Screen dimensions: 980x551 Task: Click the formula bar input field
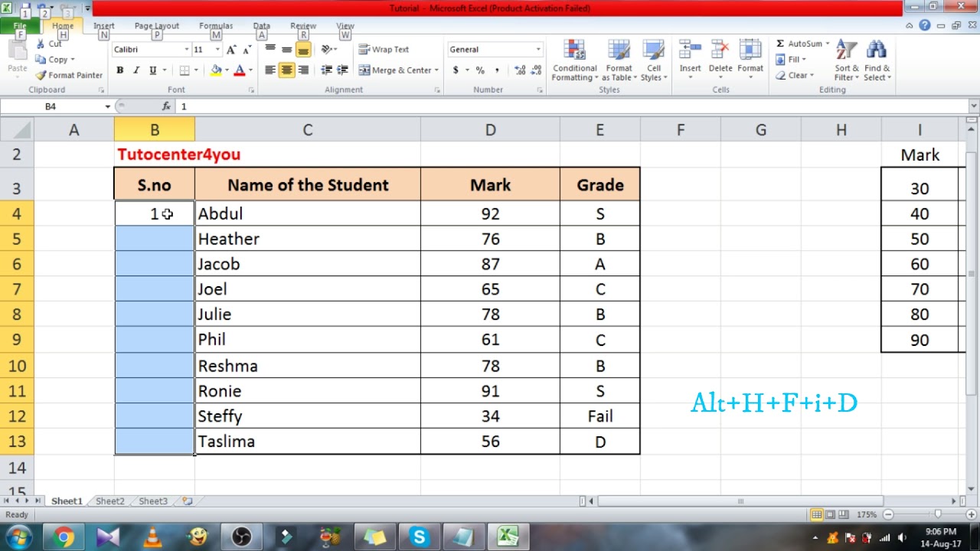574,106
